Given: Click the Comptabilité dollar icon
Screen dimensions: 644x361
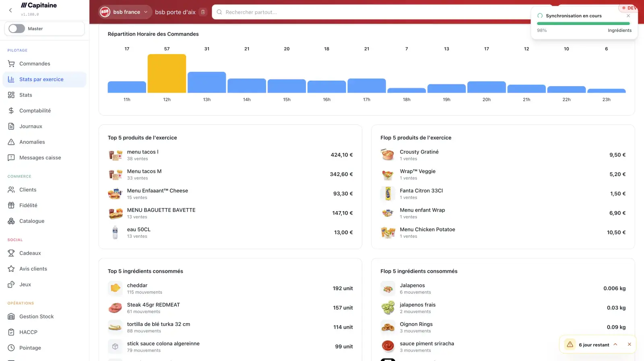Looking at the screenshot, I should pos(11,111).
